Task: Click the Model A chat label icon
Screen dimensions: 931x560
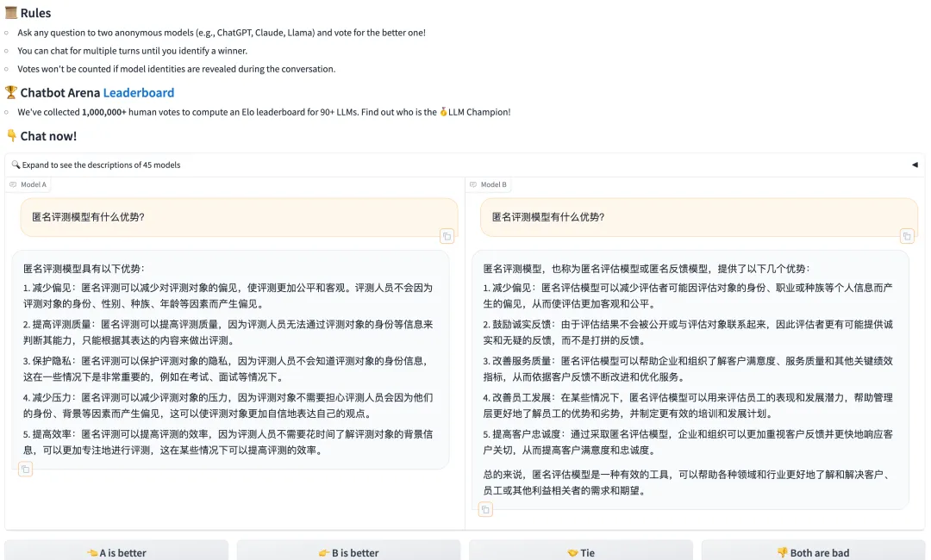Action: pyautogui.click(x=13, y=184)
